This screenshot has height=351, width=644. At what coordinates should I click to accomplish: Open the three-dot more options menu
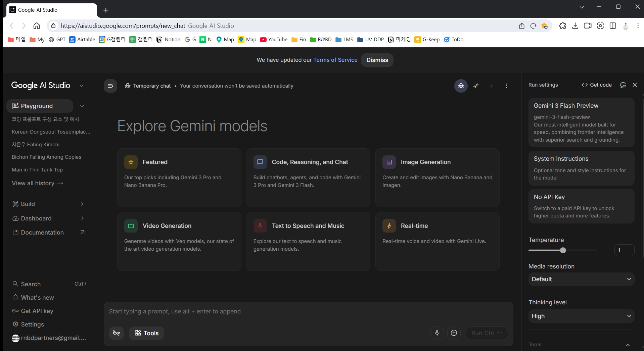(x=506, y=86)
